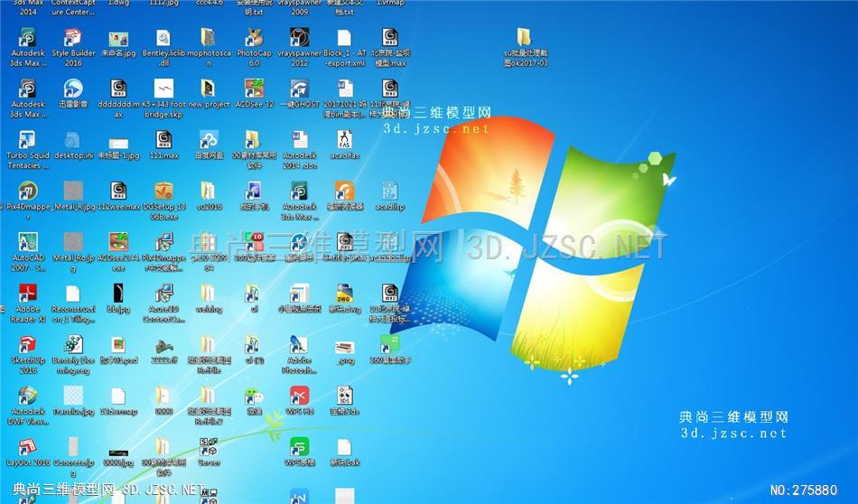The width and height of the screenshot is (858, 504).
Task: Launch the Autodesk DWF Viewer shortcut
Action: (27, 396)
